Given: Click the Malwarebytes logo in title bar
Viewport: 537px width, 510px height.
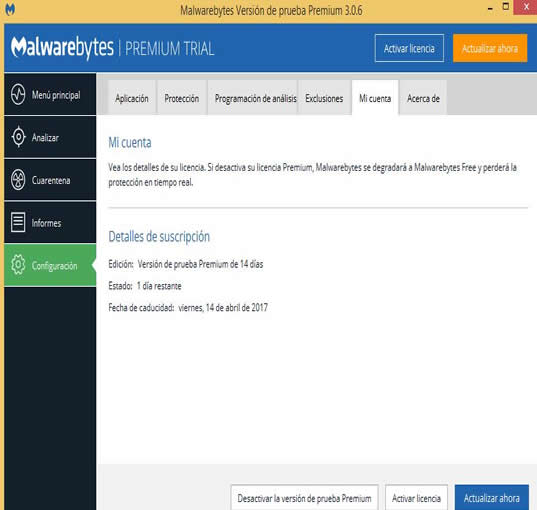Looking at the screenshot, I should click(x=10, y=9).
